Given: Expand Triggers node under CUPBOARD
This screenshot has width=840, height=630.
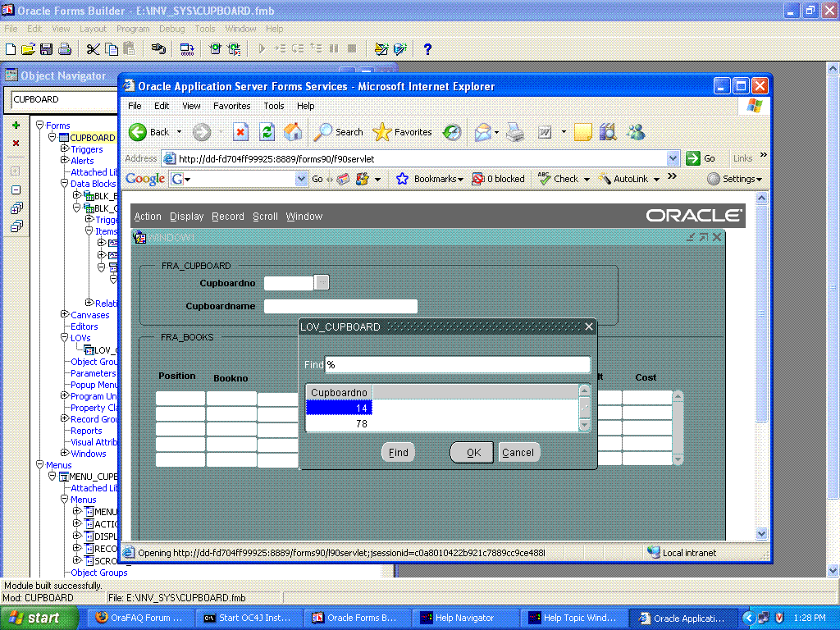Looking at the screenshot, I should pos(64,148).
